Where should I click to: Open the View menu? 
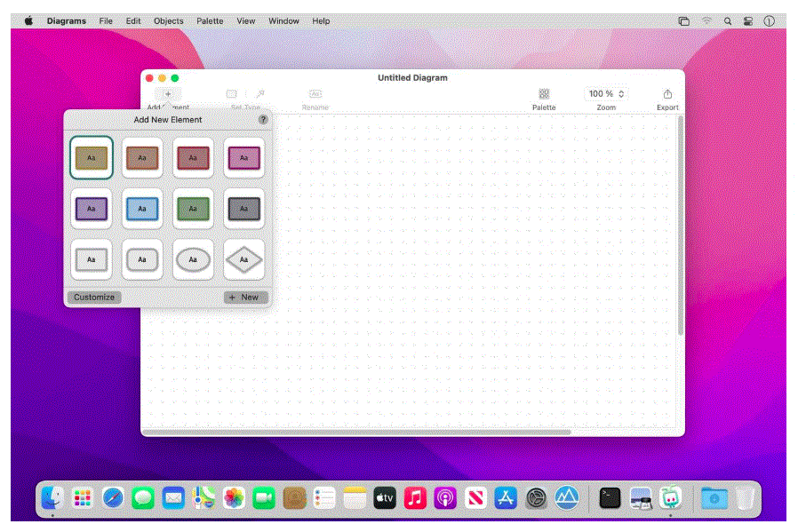246,20
